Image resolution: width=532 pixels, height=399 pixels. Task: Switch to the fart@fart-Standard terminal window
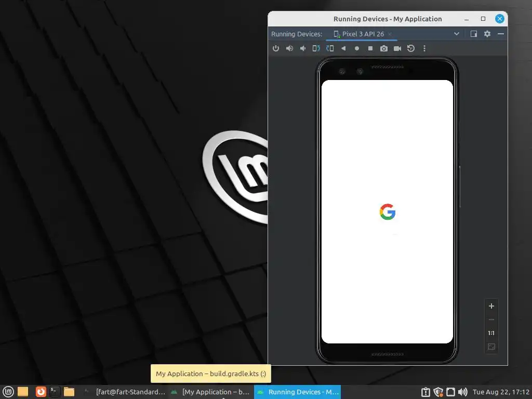[125, 392]
